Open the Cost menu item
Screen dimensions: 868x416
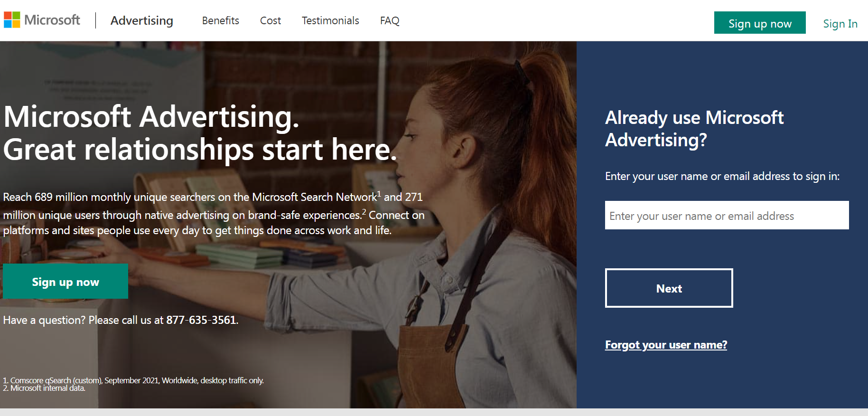(271, 20)
